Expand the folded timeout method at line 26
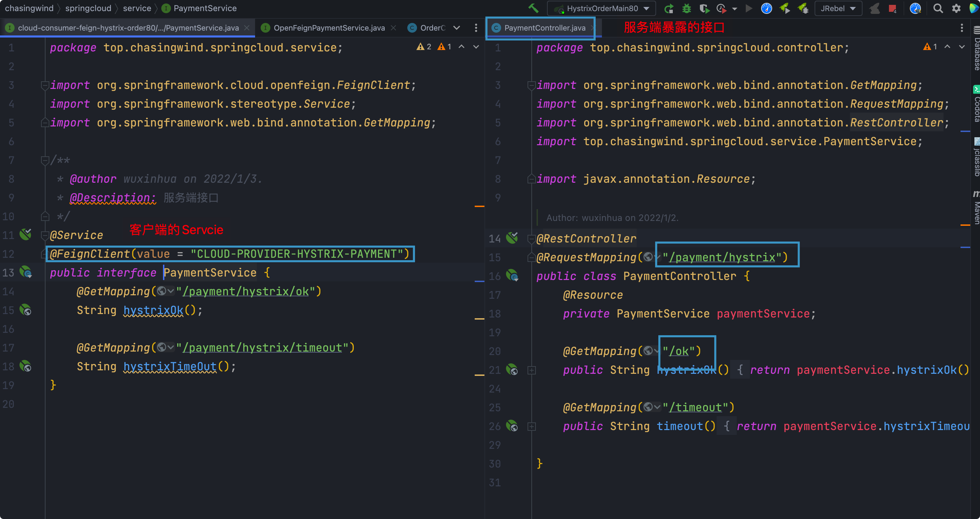 [531, 426]
